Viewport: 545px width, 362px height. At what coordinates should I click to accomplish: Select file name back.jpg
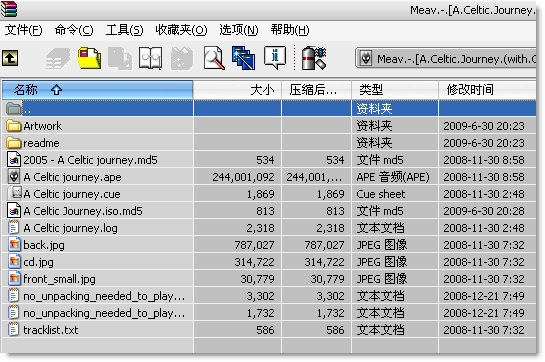(44, 245)
